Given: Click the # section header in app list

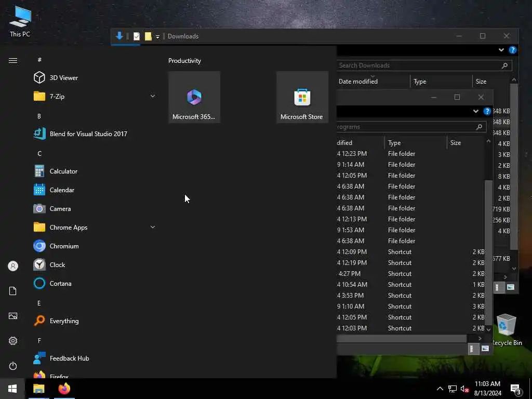Looking at the screenshot, I should (x=39, y=60).
